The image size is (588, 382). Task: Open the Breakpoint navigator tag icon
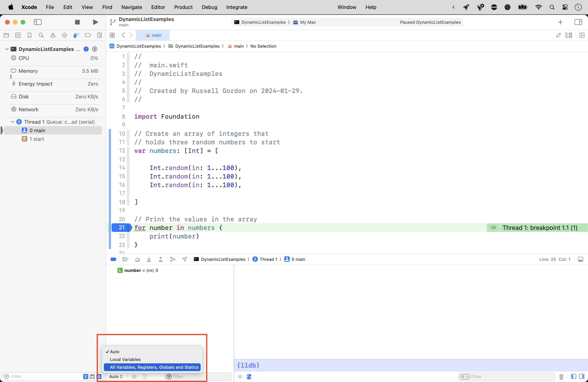88,35
